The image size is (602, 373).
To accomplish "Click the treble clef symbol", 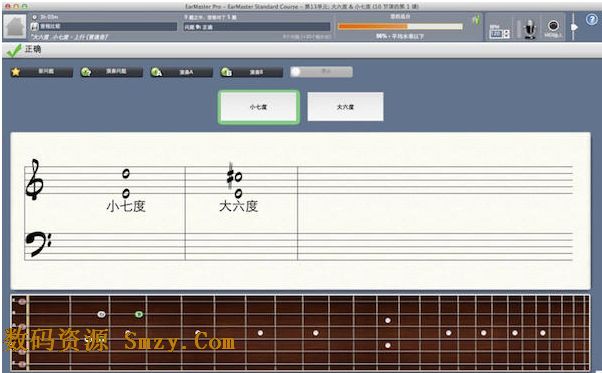I will (34, 180).
